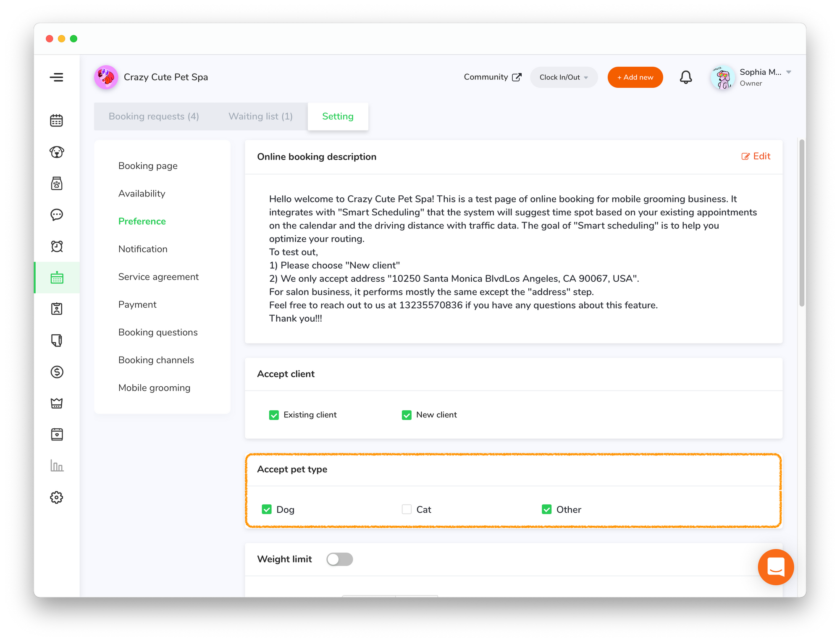Edit the online booking description
Image resolution: width=840 pixels, height=642 pixels.
[x=756, y=156]
